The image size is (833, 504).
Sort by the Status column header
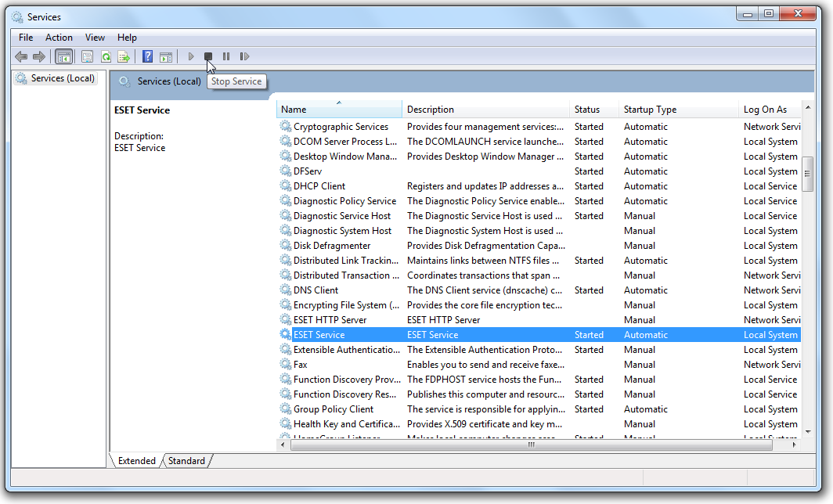coord(594,110)
